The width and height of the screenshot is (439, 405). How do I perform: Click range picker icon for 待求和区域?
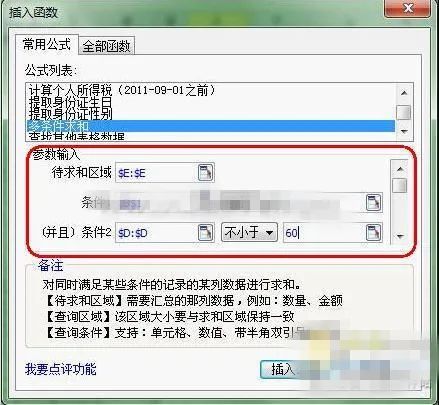pos(205,172)
